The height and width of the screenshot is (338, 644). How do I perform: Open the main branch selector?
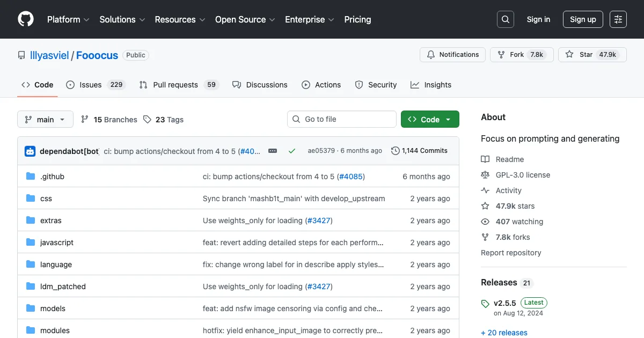pos(45,119)
